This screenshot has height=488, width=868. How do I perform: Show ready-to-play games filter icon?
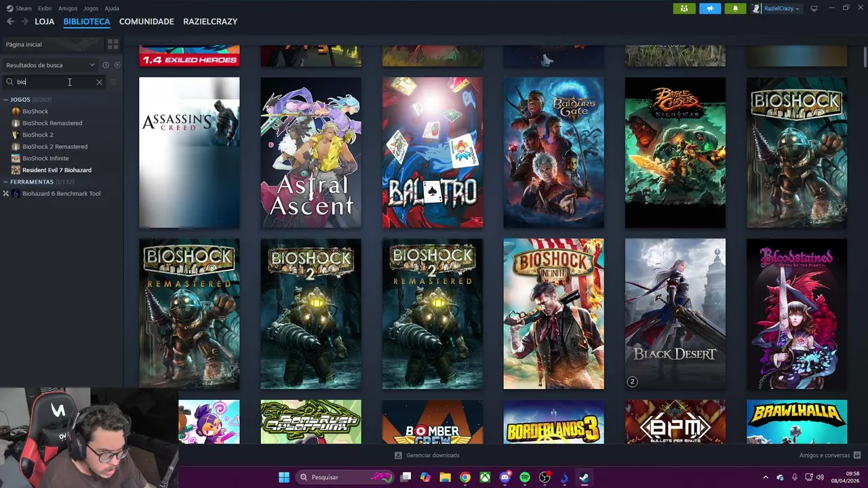point(117,65)
